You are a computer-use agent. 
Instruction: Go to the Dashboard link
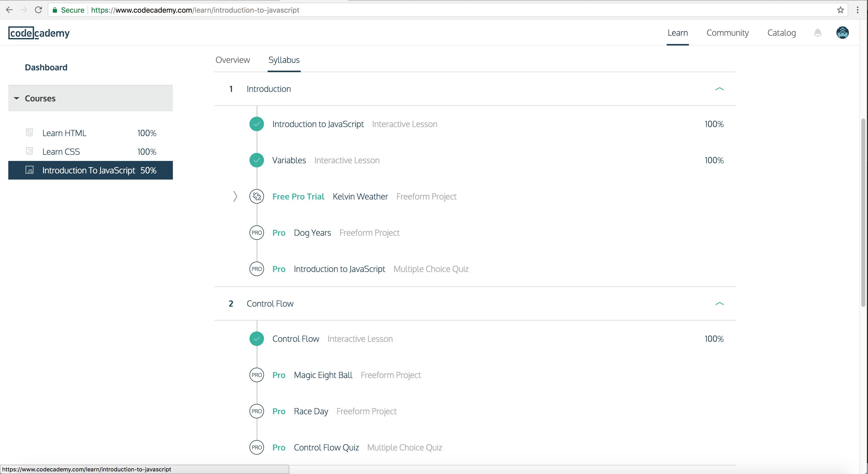[46, 67]
